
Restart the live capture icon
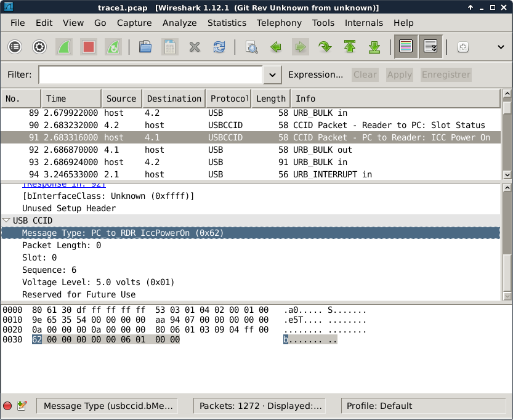pos(113,47)
